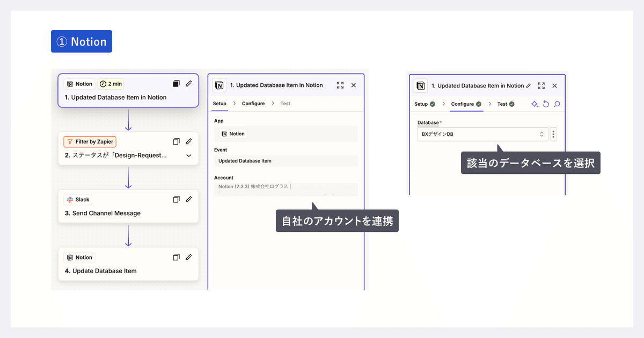Click the Filter by Zapier badge
The height and width of the screenshot is (338, 644).
90,142
